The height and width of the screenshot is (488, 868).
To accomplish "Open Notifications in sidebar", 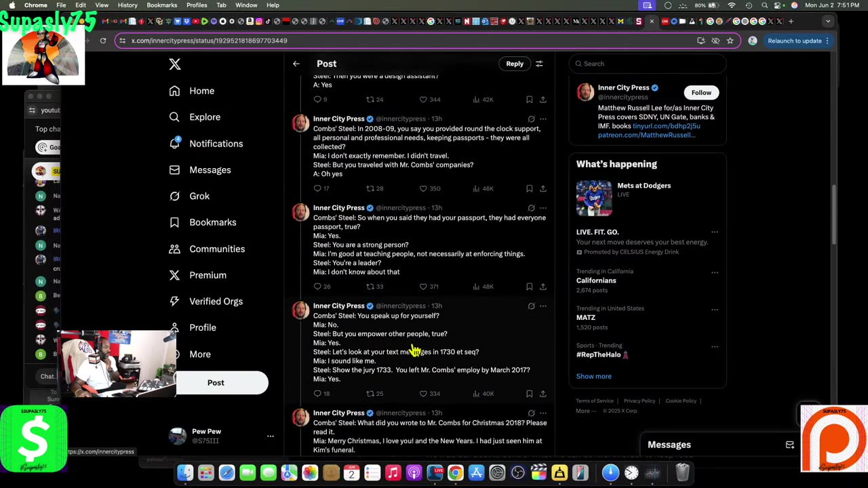I will coord(206,144).
